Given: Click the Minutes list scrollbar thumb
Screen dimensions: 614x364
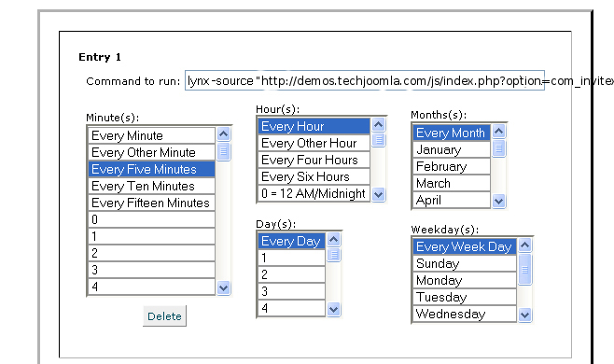Looking at the screenshot, I should 224,152.
